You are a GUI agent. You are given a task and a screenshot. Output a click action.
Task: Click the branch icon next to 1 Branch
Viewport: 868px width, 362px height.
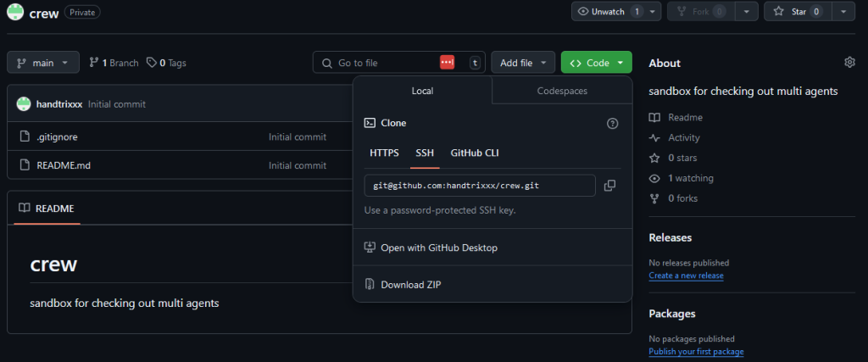point(93,63)
